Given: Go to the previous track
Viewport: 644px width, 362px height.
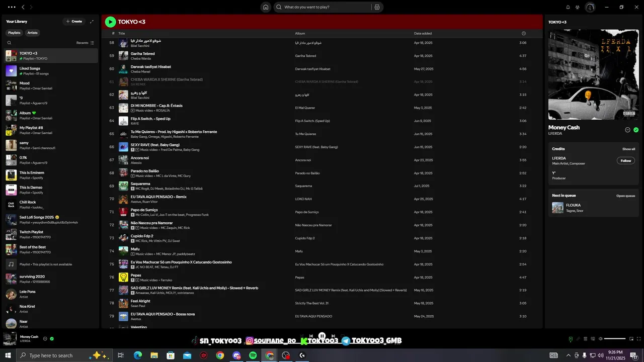Looking at the screenshot, I should coord(311,336).
